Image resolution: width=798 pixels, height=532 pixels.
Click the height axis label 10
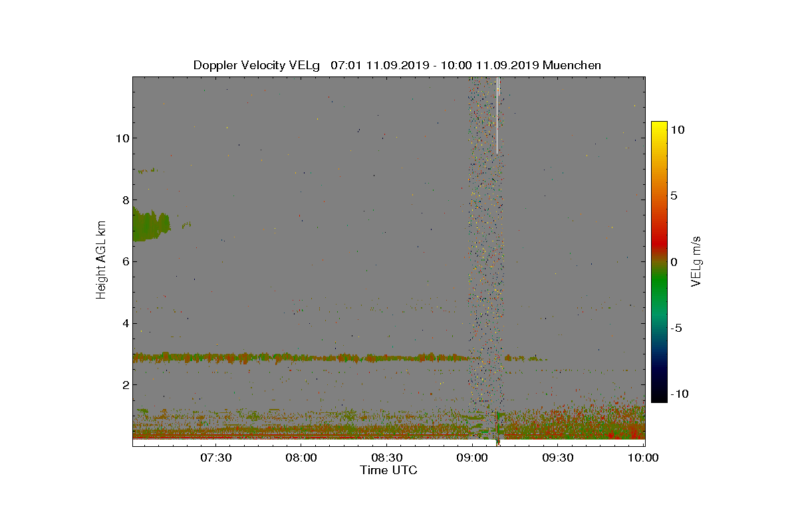pyautogui.click(x=122, y=138)
